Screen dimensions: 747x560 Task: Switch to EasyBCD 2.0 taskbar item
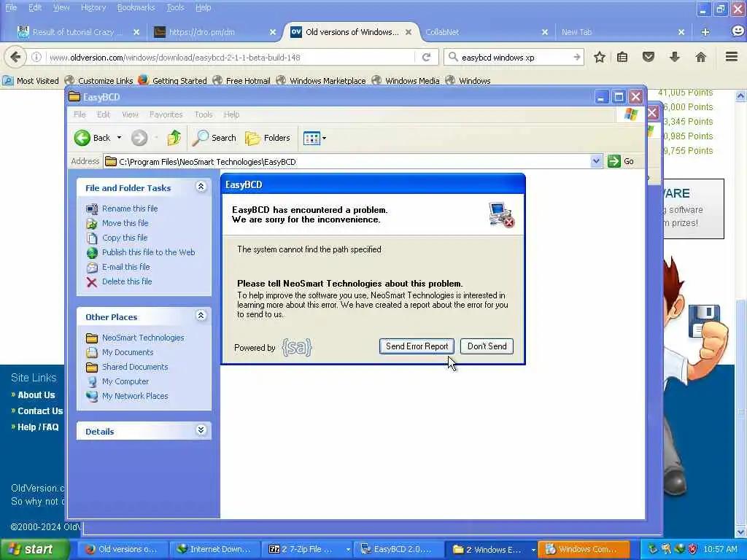pyautogui.click(x=399, y=550)
